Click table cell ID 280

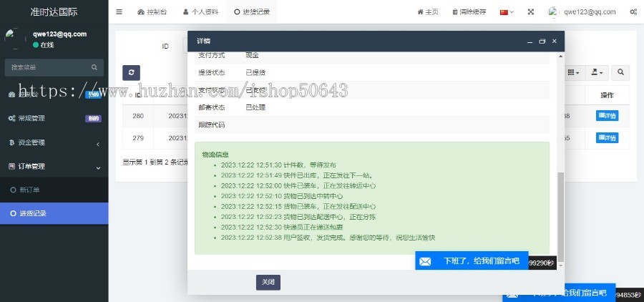138,116
